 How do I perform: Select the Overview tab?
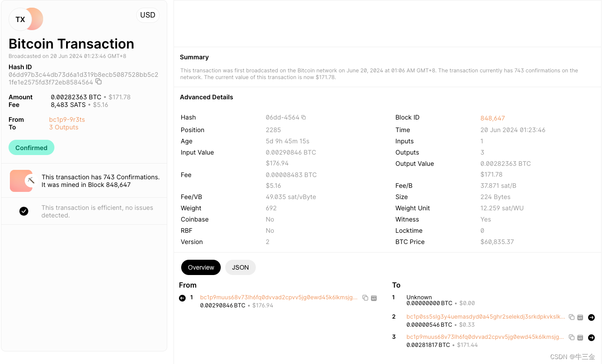(201, 267)
